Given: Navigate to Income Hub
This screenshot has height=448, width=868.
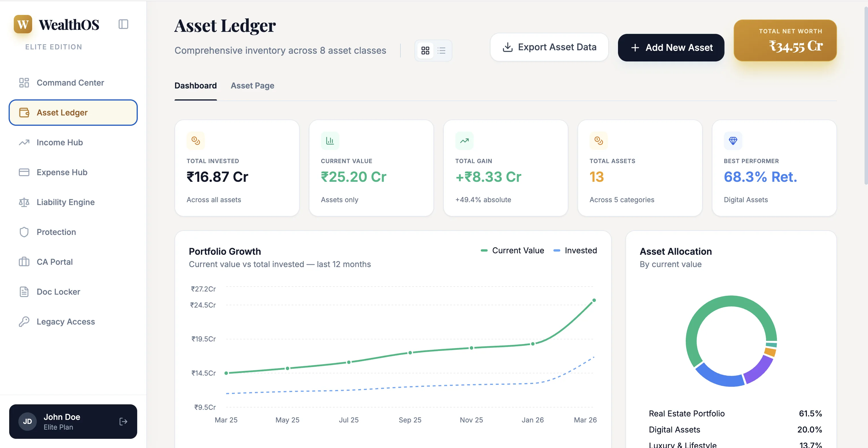Looking at the screenshot, I should tap(73, 142).
